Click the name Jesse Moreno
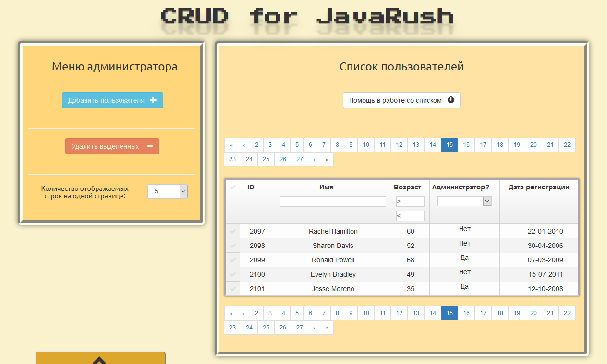The width and height of the screenshot is (607, 364). click(x=333, y=289)
